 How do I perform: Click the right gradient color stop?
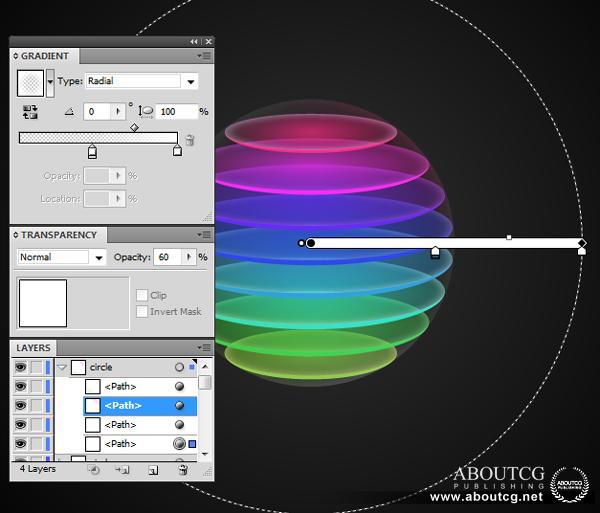177,150
